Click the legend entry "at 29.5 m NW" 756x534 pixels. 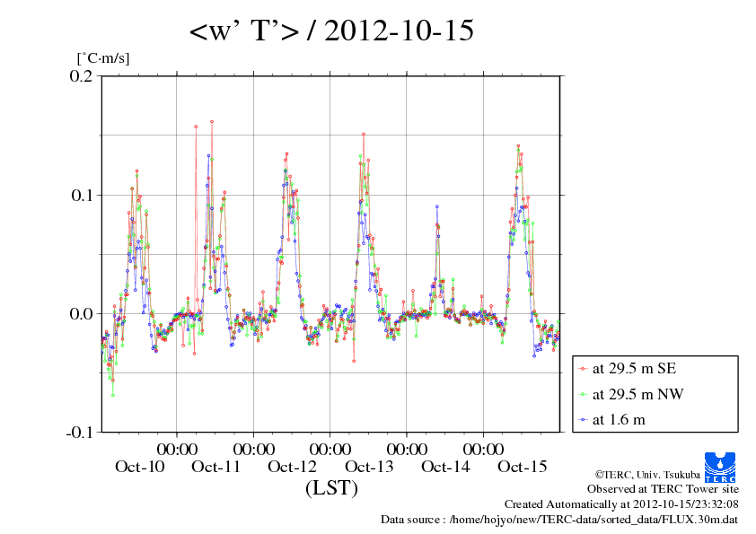[x=637, y=394]
